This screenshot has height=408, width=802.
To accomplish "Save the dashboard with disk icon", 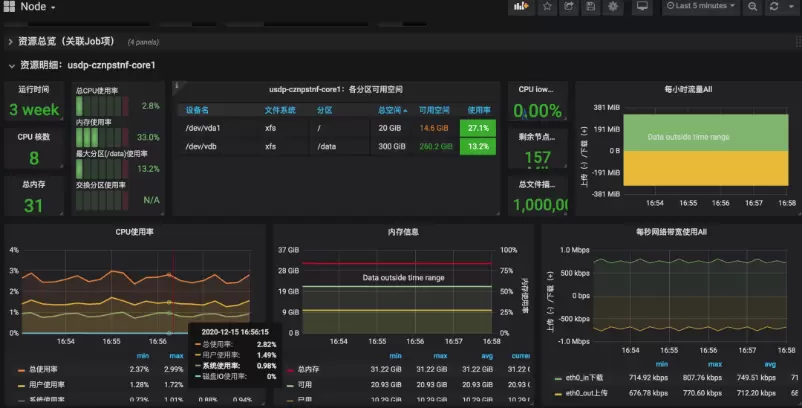I will coord(592,7).
